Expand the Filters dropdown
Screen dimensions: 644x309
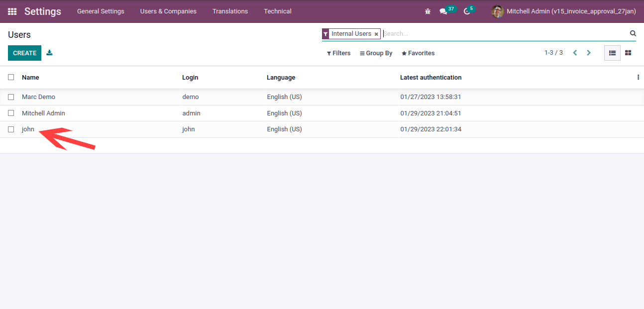338,53
